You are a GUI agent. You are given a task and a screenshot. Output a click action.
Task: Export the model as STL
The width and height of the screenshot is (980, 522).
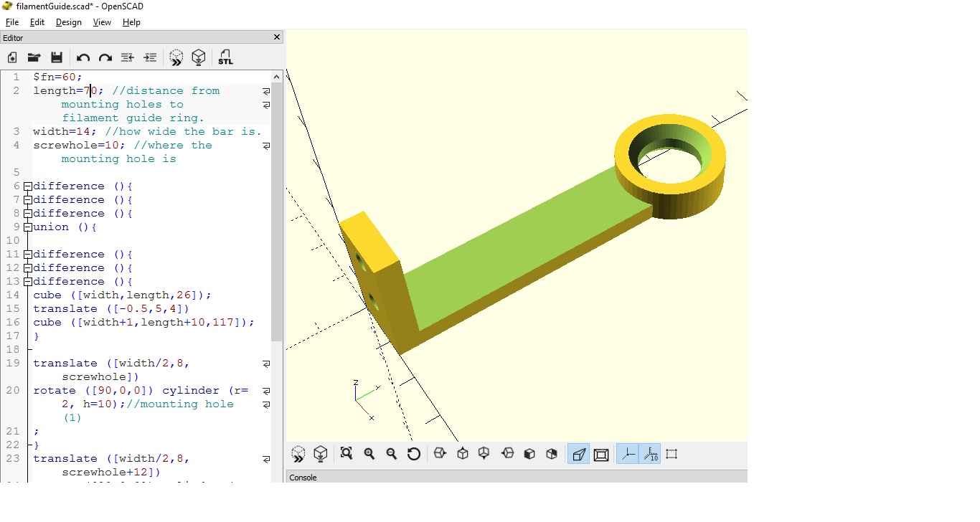click(x=225, y=57)
